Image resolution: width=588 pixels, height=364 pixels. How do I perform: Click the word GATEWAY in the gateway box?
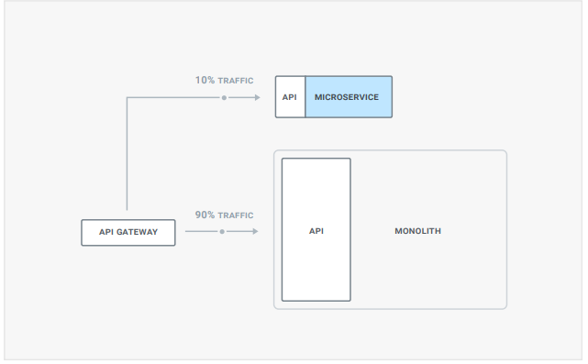point(137,232)
